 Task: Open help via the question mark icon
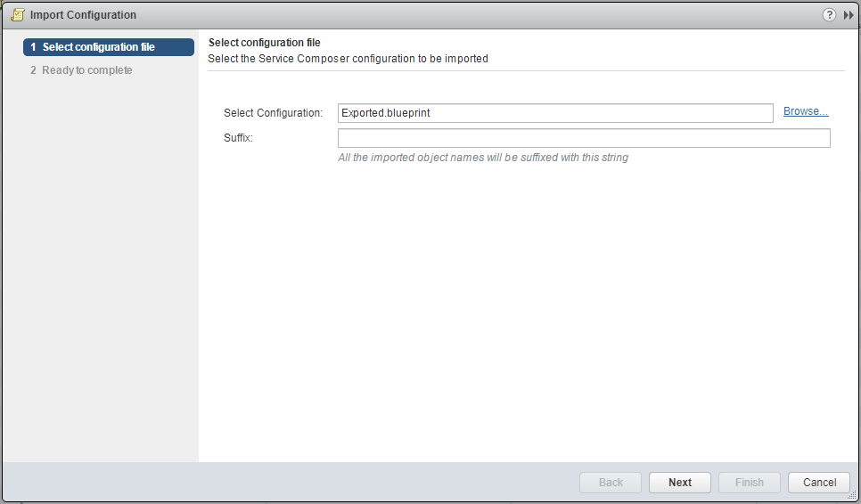click(829, 15)
